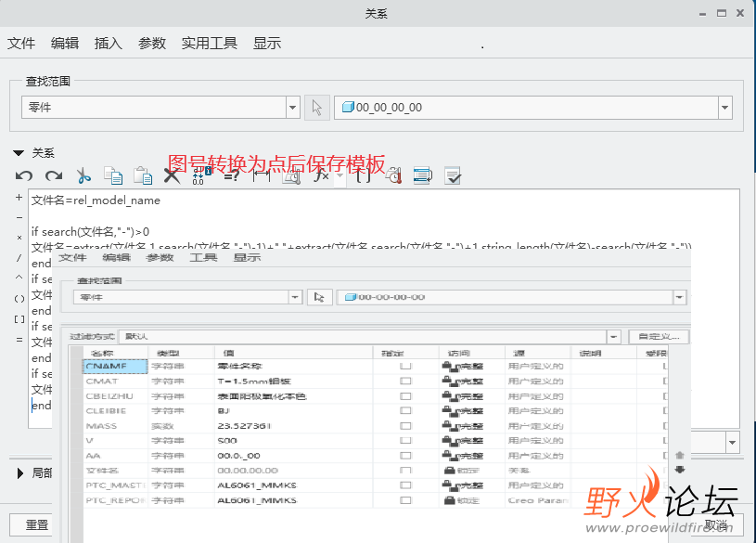Open the fx function dropdown arrow
The image size is (756, 543).
pos(340,176)
